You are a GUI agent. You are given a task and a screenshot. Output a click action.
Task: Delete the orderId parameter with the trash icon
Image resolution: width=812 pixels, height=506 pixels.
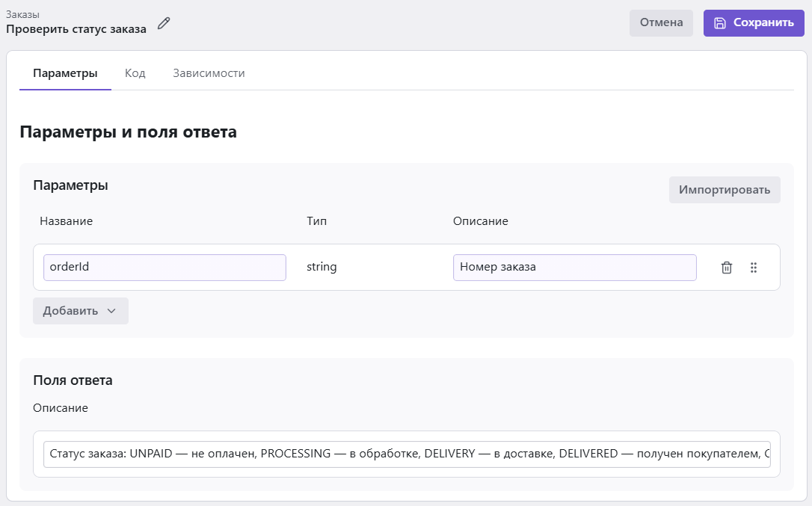pyautogui.click(x=726, y=268)
